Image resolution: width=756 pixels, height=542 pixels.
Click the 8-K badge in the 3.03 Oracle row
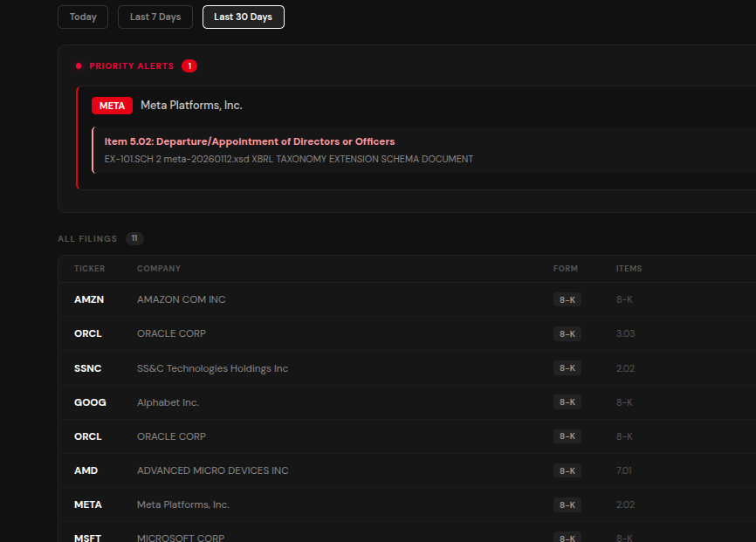click(x=567, y=333)
